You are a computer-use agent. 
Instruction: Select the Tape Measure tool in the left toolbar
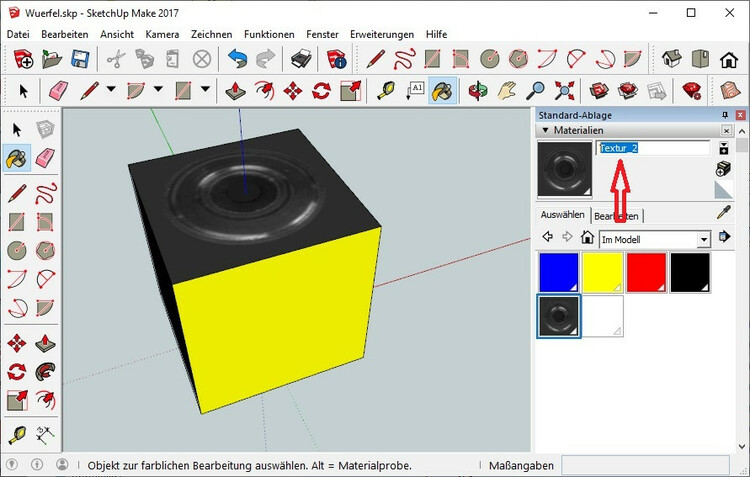tap(17, 435)
